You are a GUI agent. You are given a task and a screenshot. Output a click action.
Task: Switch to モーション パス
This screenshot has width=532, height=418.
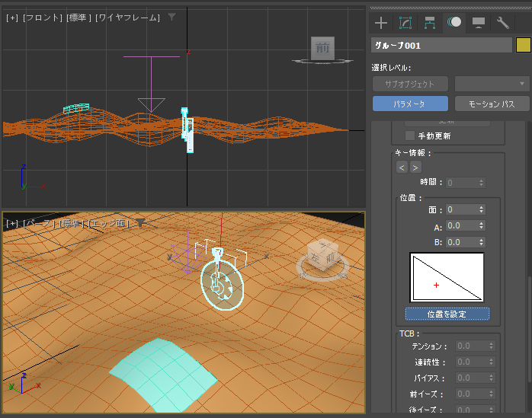pos(492,104)
